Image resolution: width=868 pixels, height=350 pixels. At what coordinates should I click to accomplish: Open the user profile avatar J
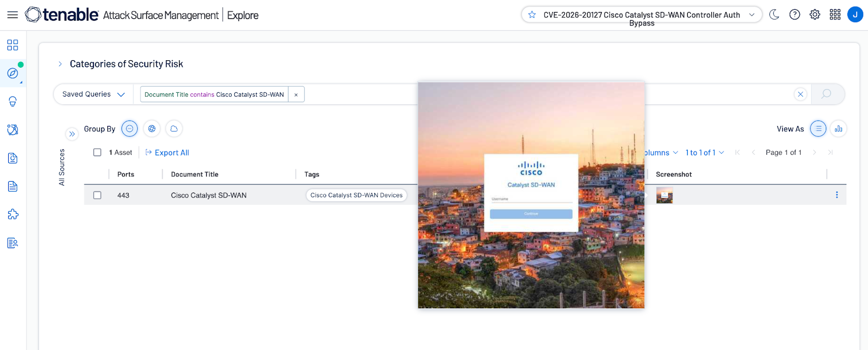tap(855, 15)
